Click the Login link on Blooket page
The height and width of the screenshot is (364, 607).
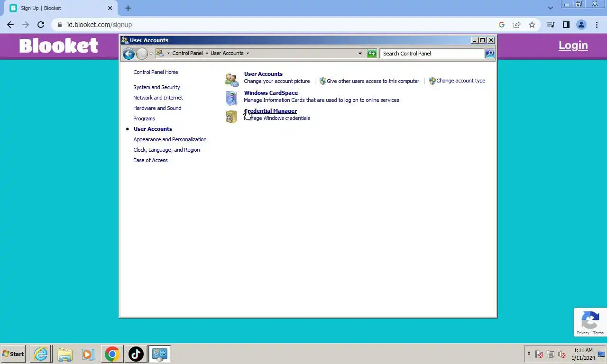(573, 45)
